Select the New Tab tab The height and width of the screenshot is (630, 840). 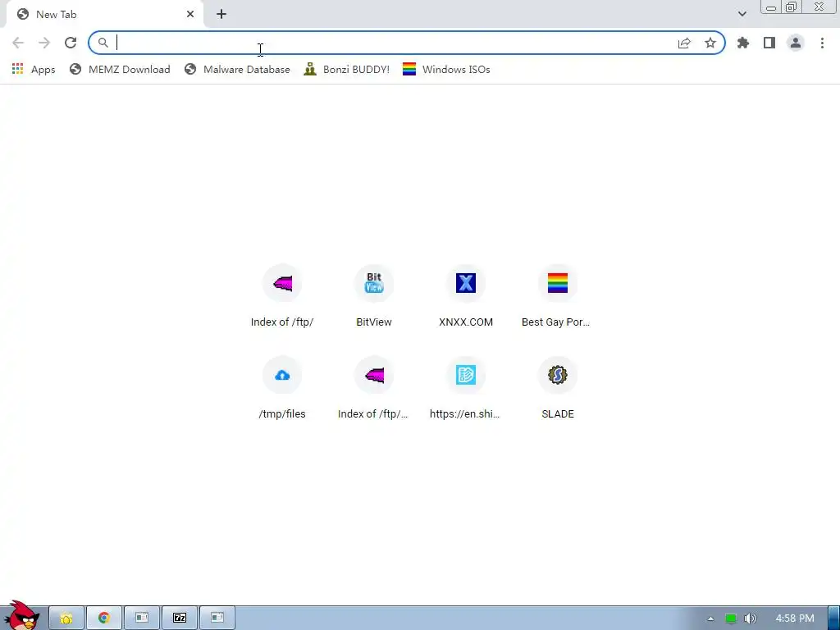click(104, 15)
